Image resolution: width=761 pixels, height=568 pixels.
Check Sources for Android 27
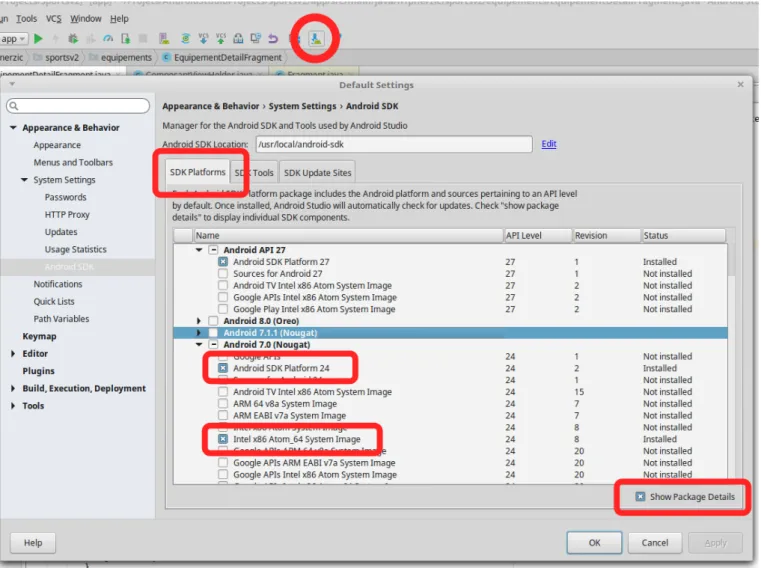(x=223, y=273)
